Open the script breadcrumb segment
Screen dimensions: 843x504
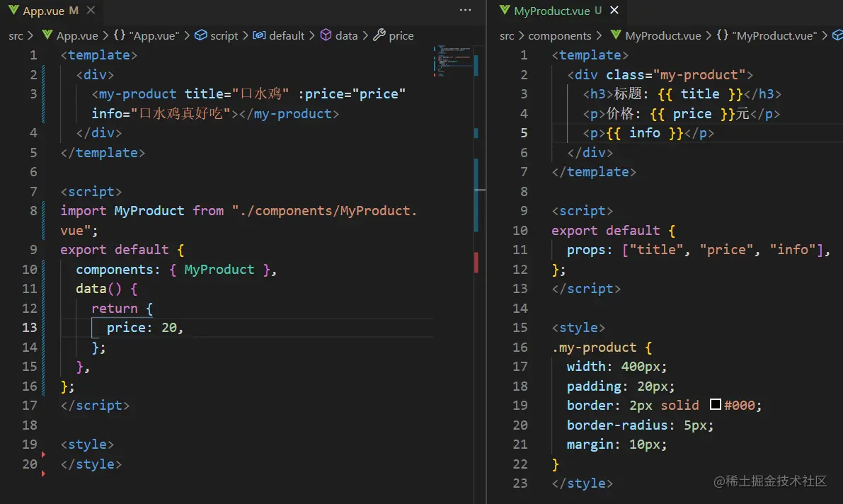point(224,35)
